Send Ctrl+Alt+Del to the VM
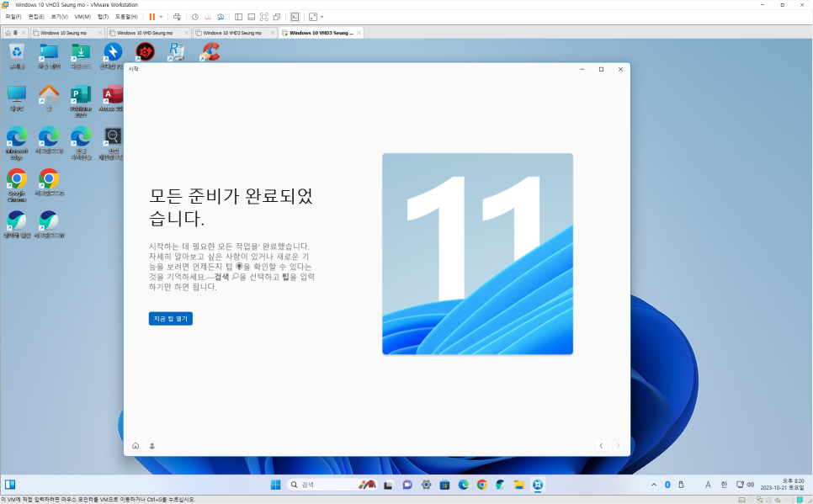This screenshot has height=504, width=813. (177, 17)
